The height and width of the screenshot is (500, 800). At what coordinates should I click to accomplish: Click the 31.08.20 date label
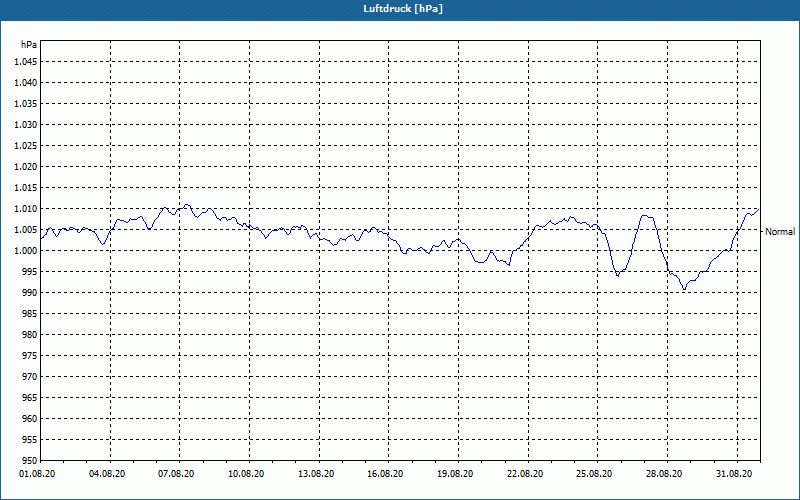click(734, 474)
